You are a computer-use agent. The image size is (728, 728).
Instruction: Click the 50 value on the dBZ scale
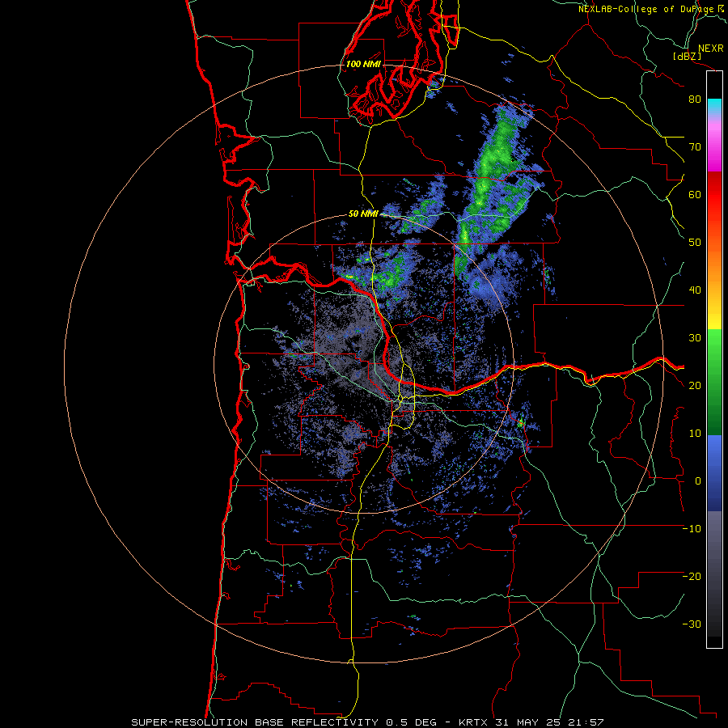pos(695,243)
